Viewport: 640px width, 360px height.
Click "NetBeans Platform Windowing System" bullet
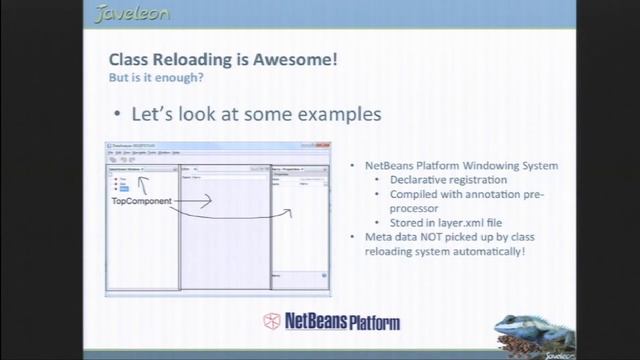point(461,166)
